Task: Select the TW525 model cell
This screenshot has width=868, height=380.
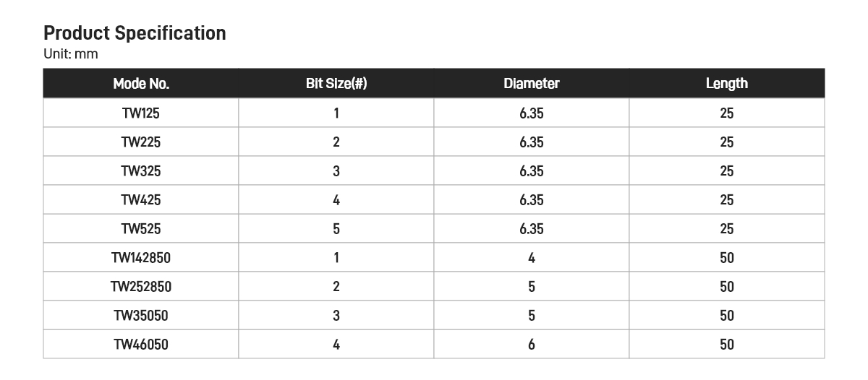Action: (x=141, y=229)
